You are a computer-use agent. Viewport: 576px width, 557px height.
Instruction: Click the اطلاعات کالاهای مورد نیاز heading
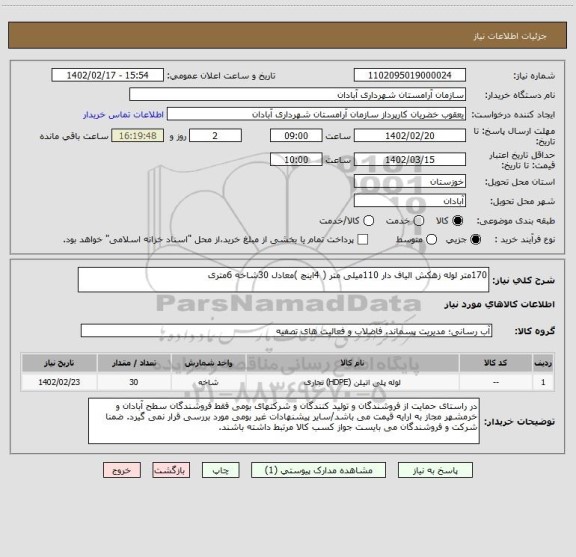(x=500, y=304)
